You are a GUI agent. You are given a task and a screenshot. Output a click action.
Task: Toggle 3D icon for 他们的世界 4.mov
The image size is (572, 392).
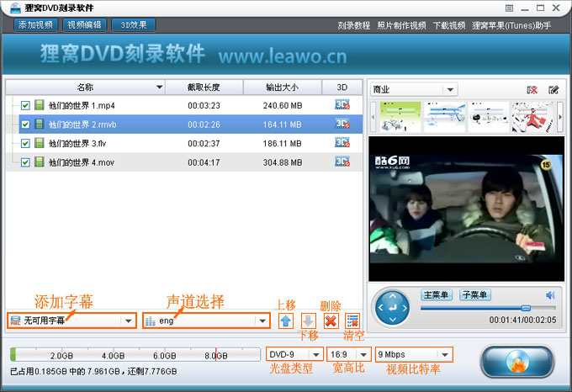point(342,162)
